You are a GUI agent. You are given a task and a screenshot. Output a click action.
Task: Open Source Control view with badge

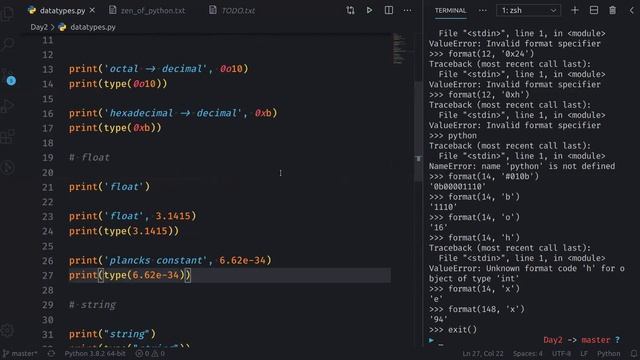(x=8, y=77)
